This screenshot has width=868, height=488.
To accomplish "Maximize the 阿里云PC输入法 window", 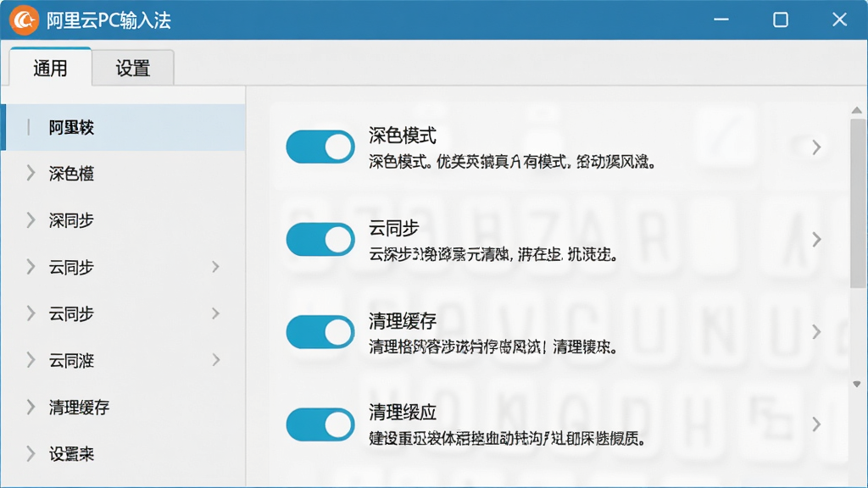I will [x=781, y=20].
